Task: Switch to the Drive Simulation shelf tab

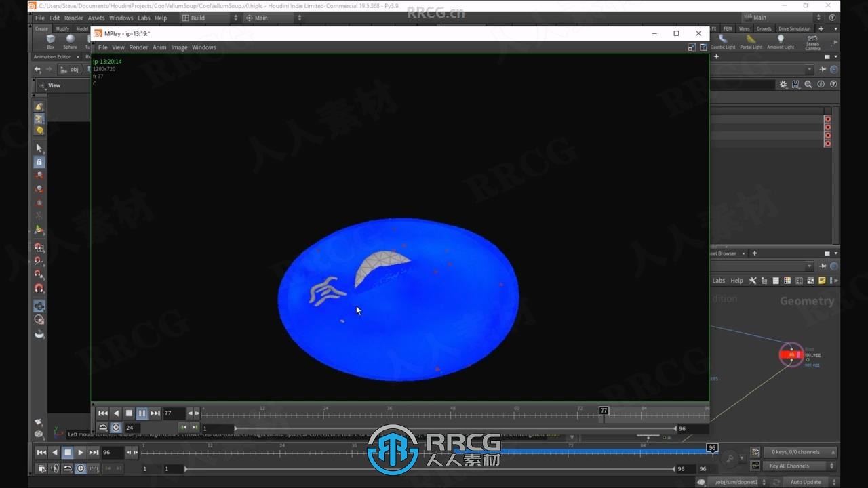Action: point(794,28)
